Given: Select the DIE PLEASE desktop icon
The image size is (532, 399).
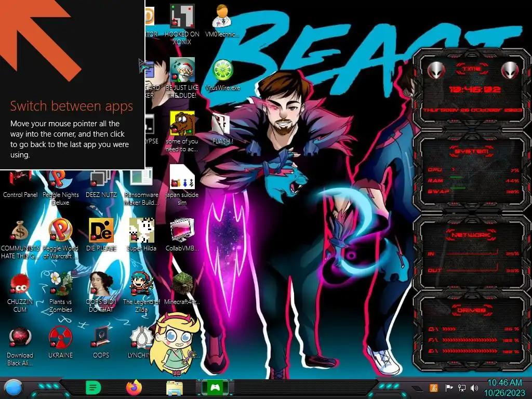Looking at the screenshot, I should (x=101, y=230).
